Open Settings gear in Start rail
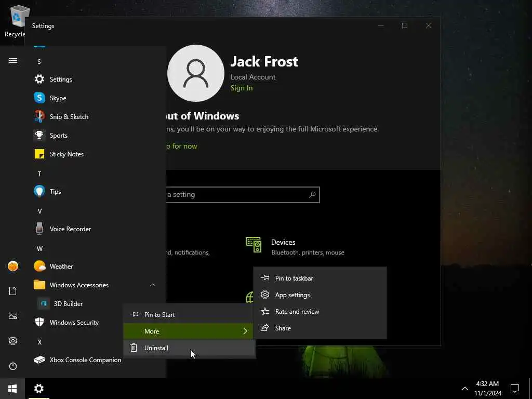The width and height of the screenshot is (532, 399). click(x=13, y=341)
